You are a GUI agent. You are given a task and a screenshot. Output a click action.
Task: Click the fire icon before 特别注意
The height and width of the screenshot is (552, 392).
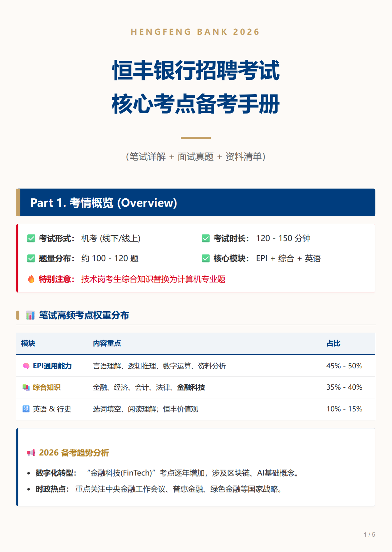coord(31,279)
